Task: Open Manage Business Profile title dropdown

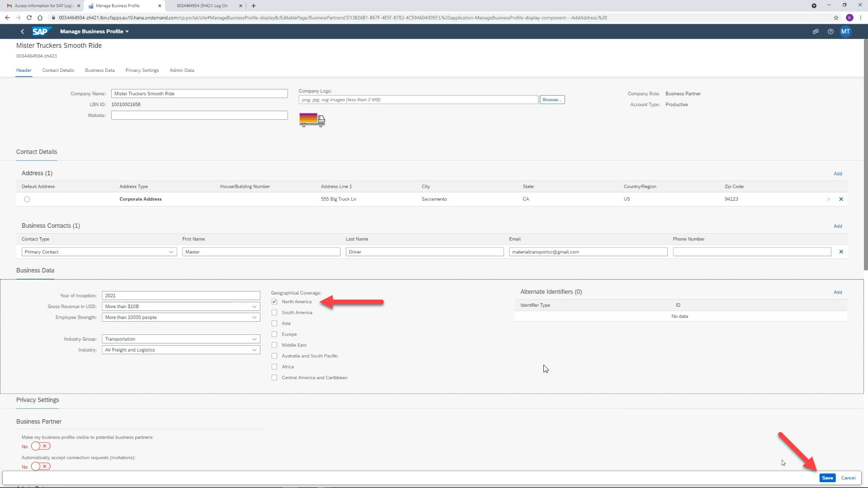Action: pos(94,32)
